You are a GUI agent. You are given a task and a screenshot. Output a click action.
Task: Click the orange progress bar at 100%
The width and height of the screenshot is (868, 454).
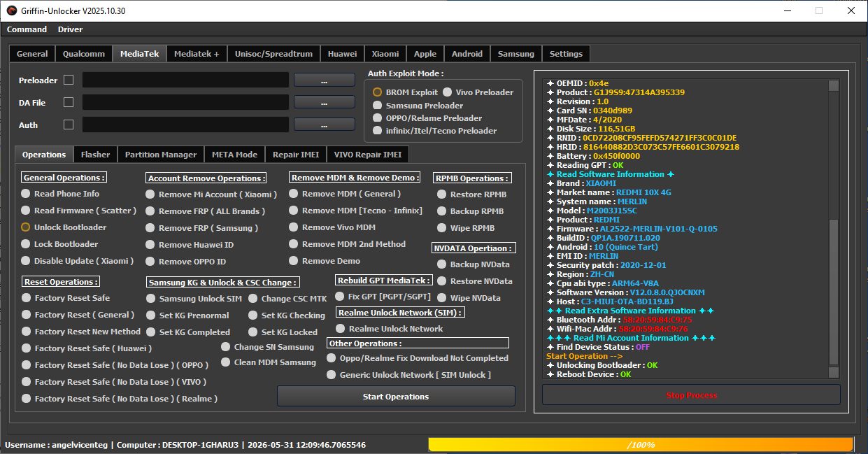pyautogui.click(x=641, y=445)
